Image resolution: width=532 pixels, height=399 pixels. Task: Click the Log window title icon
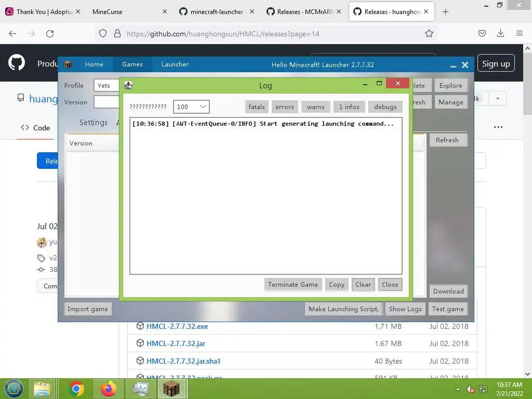pos(128,86)
